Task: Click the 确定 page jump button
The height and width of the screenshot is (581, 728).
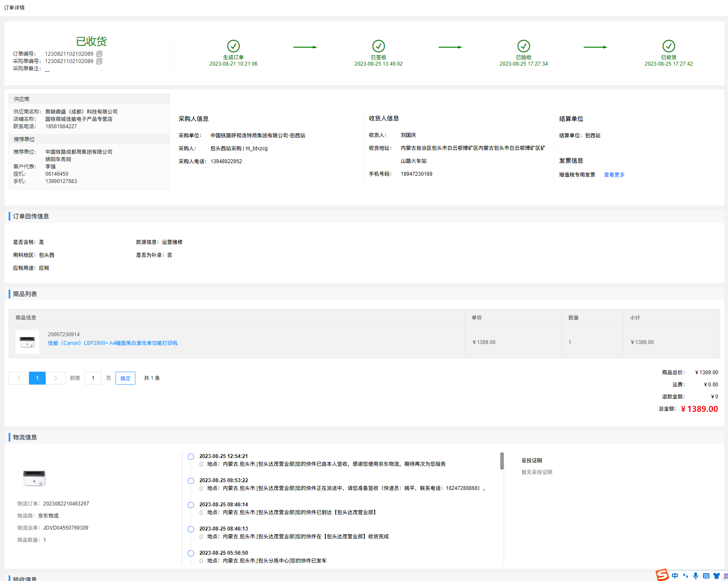Action: click(126, 378)
